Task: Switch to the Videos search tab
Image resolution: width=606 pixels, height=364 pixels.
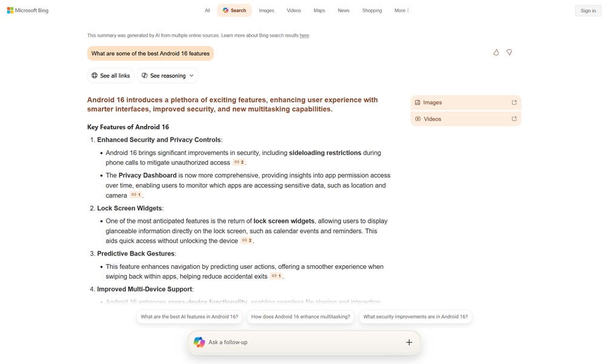Action: (293, 10)
